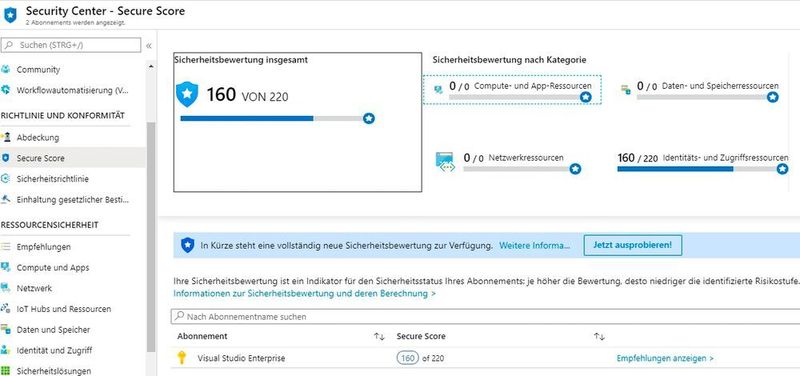Click the Identität und Zugriff icon
The width and height of the screenshot is (800, 376).
pyautogui.click(x=6, y=350)
